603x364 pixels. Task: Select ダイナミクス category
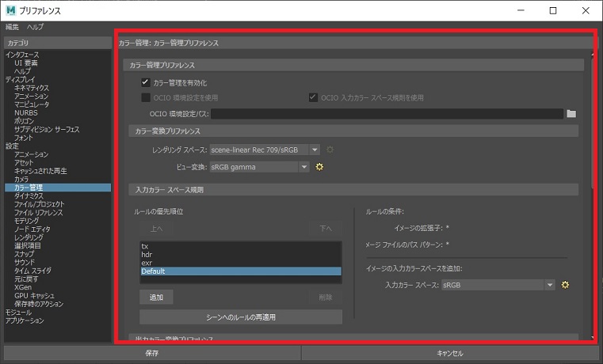pos(29,195)
